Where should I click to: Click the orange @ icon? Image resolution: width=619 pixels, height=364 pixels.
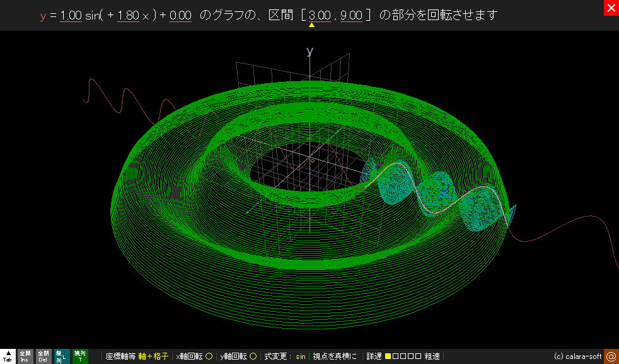[x=611, y=356]
